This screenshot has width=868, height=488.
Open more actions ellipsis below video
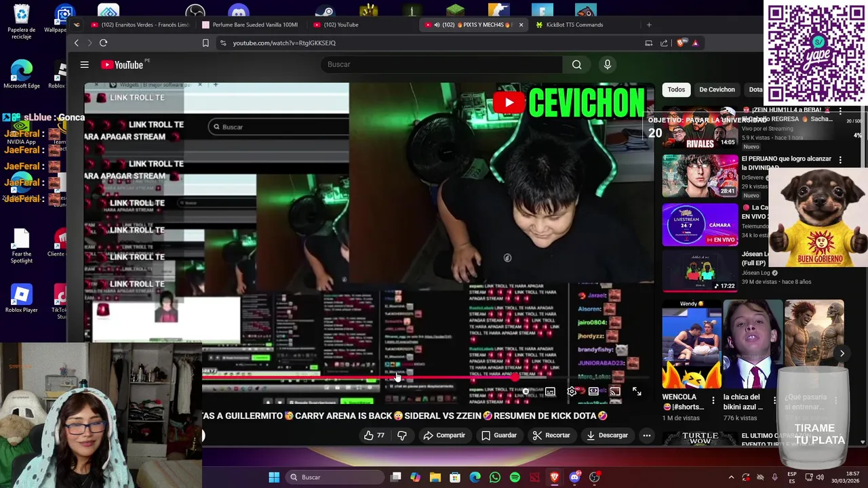click(646, 435)
